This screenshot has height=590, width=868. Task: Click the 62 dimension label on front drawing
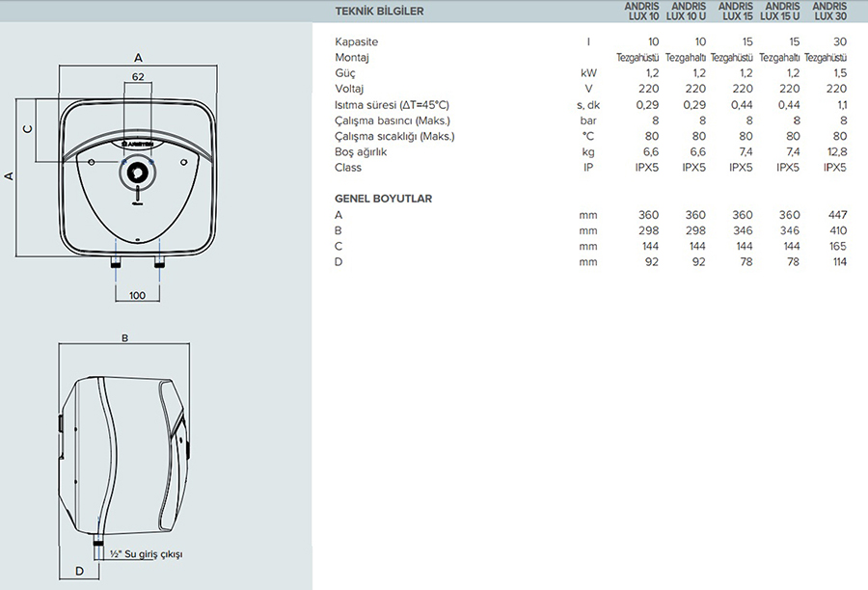pyautogui.click(x=138, y=77)
